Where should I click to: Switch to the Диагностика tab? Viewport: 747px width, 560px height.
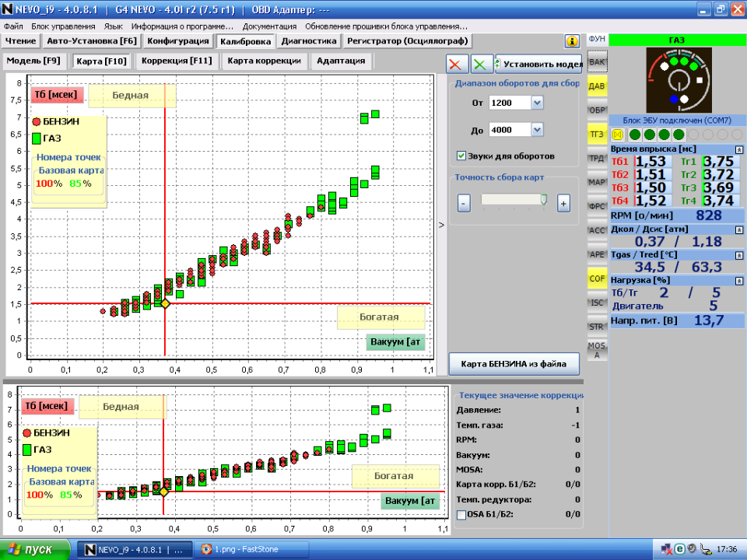(x=309, y=41)
